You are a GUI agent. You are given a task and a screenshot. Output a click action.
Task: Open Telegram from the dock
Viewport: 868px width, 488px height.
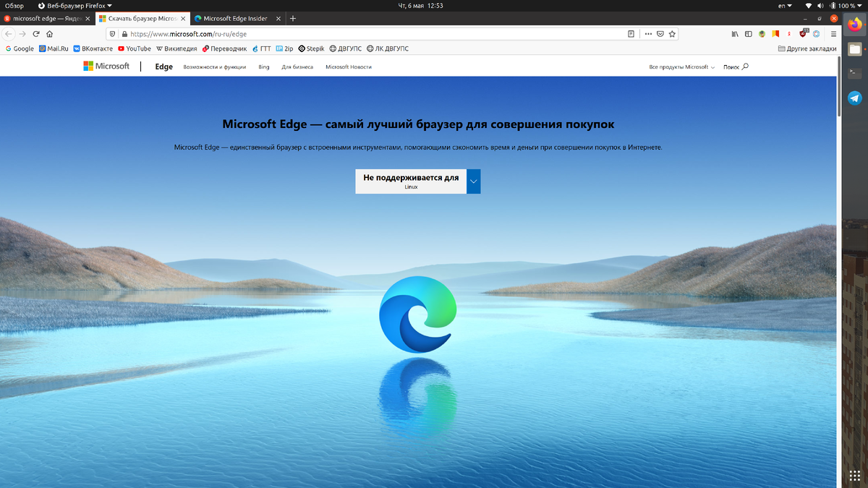pyautogui.click(x=855, y=98)
